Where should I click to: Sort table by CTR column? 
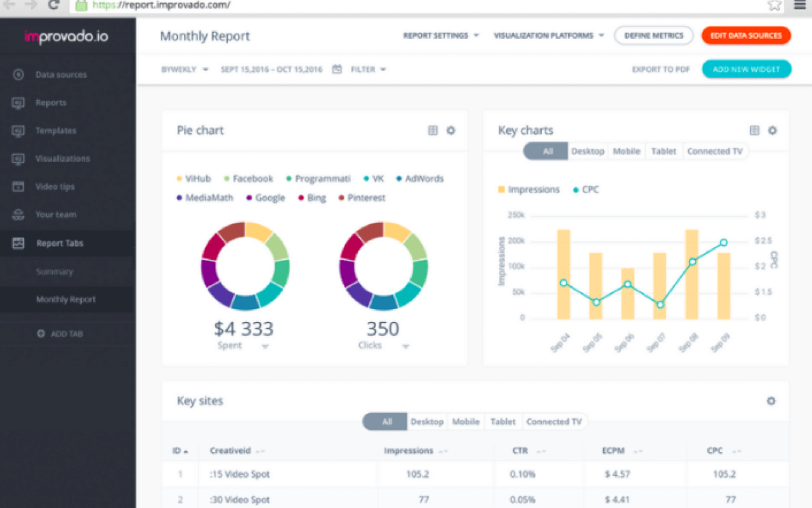pos(529,451)
